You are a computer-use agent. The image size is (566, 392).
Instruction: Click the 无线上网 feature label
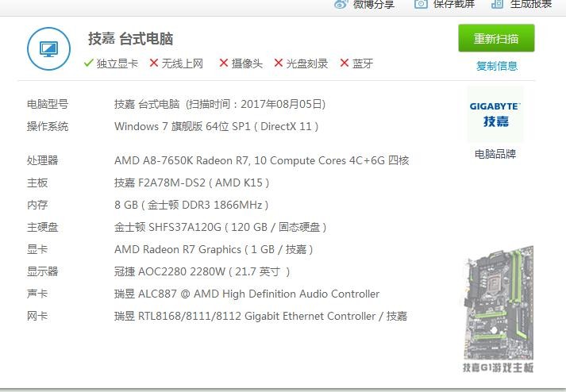point(183,63)
